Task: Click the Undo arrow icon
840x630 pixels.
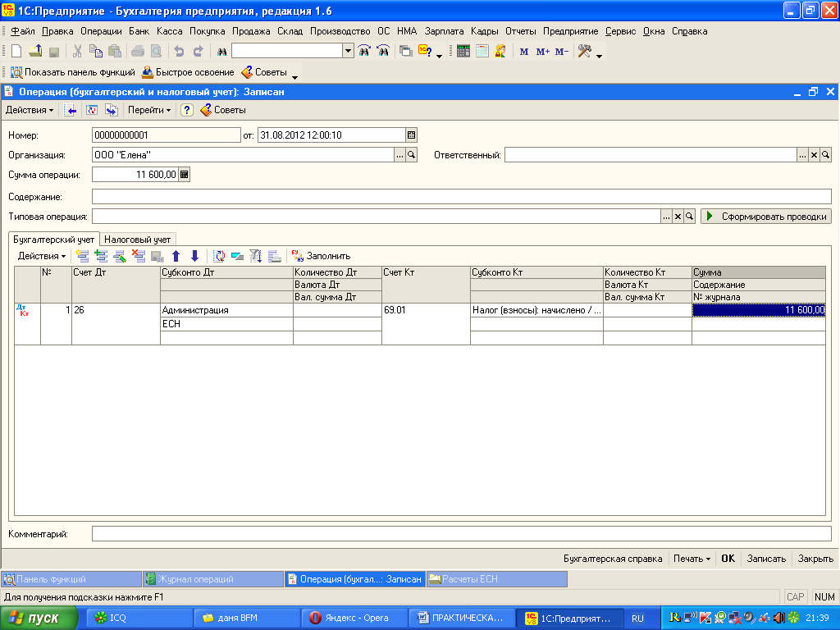Action: [x=179, y=52]
